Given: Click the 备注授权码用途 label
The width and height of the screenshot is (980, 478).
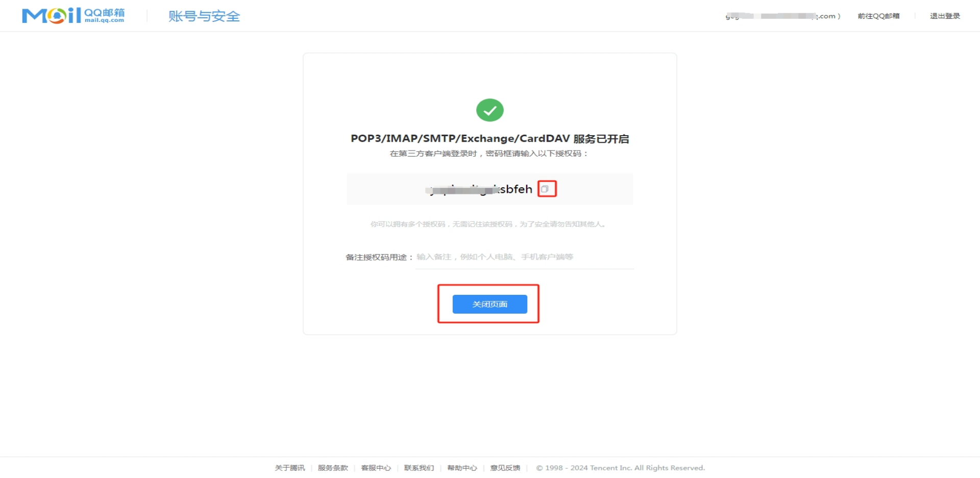Looking at the screenshot, I should coord(379,257).
